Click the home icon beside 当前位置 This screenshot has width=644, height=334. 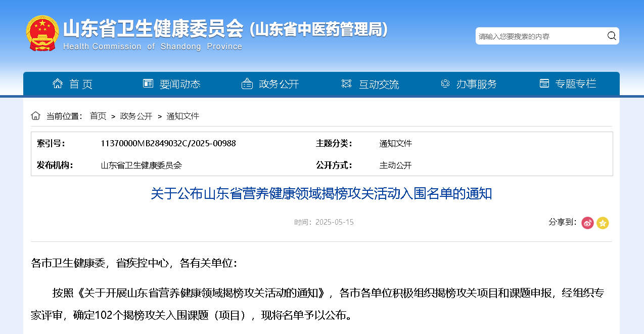pyautogui.click(x=35, y=116)
